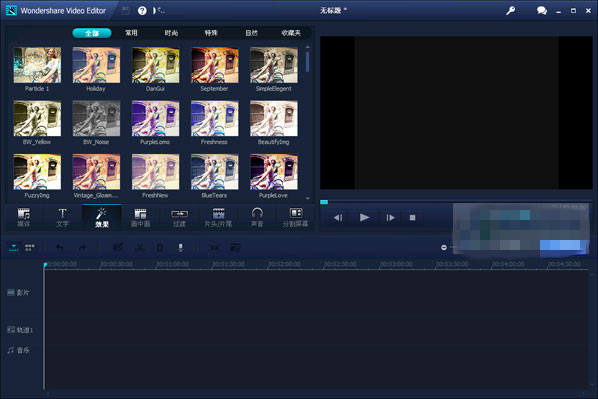Click the microphone voiceover record icon

pos(180,248)
